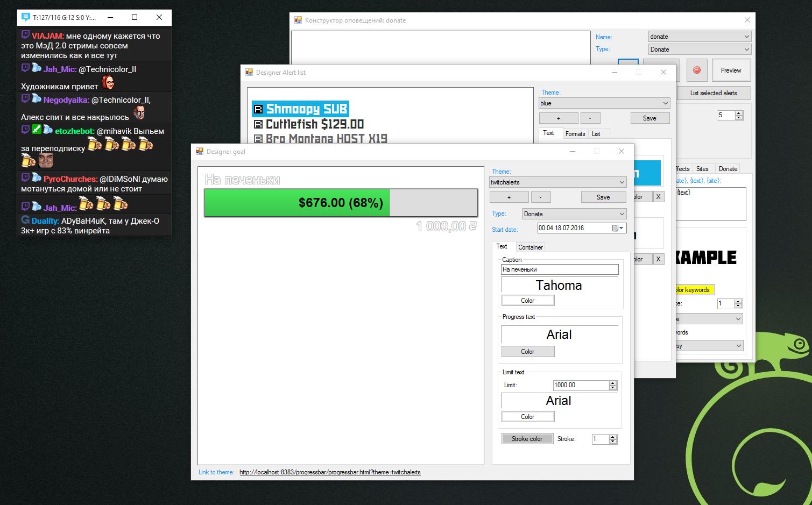Open the Stroke color picker
Screen dimensions: 812x505
coord(527,438)
